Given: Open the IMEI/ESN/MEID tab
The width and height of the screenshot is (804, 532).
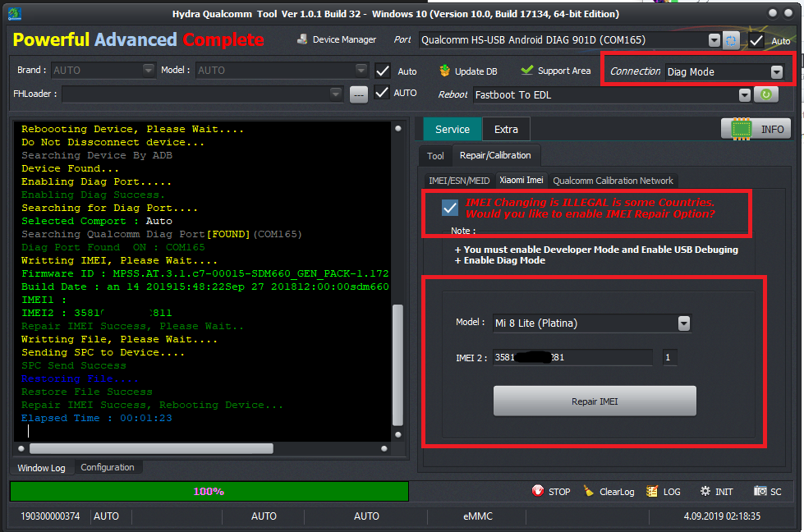Looking at the screenshot, I should [459, 181].
